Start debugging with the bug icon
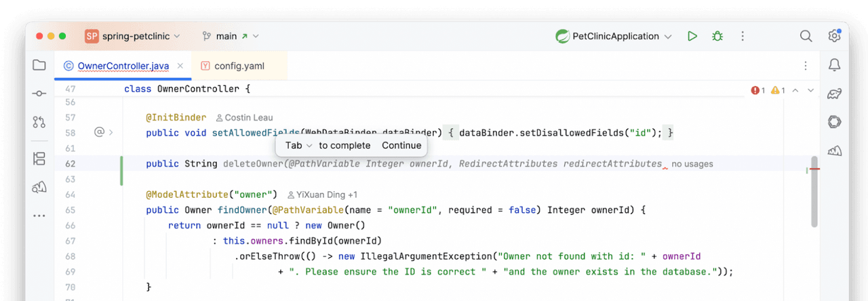Viewport: 868px width, 301px height. click(717, 36)
